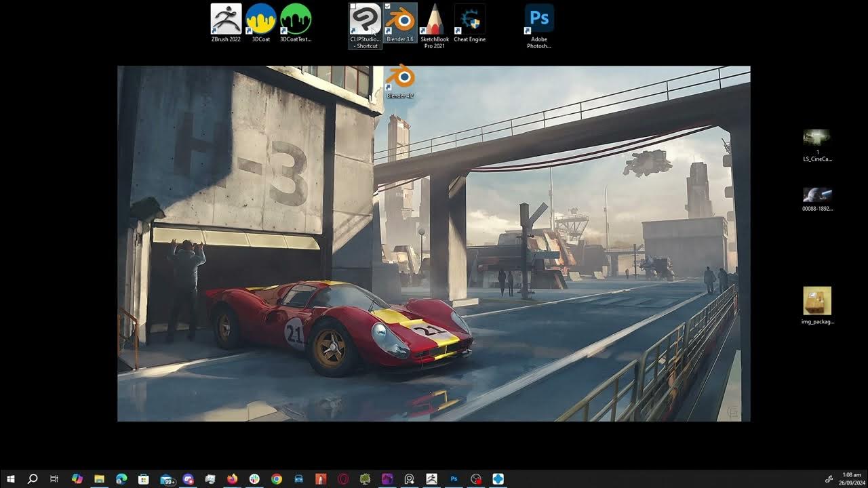Switch to ZBrush in the taskbar
Screen dimensions: 868x488
click(432, 479)
